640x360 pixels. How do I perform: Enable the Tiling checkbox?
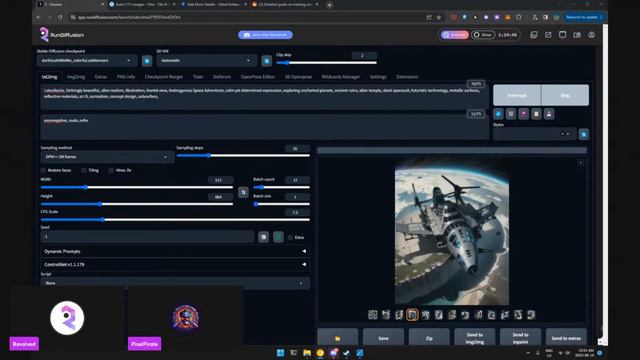[x=84, y=170]
